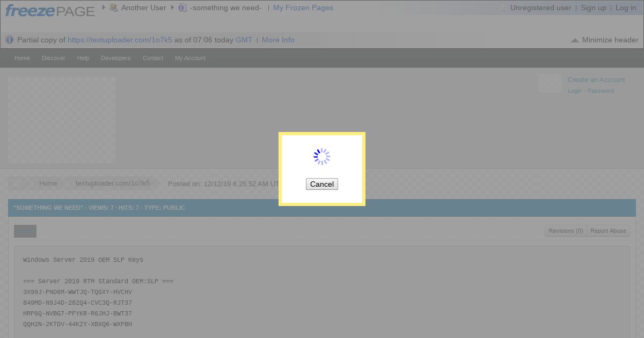The height and width of the screenshot is (338, 644).
Task: Open My Frozen Pages
Action: 303,8
